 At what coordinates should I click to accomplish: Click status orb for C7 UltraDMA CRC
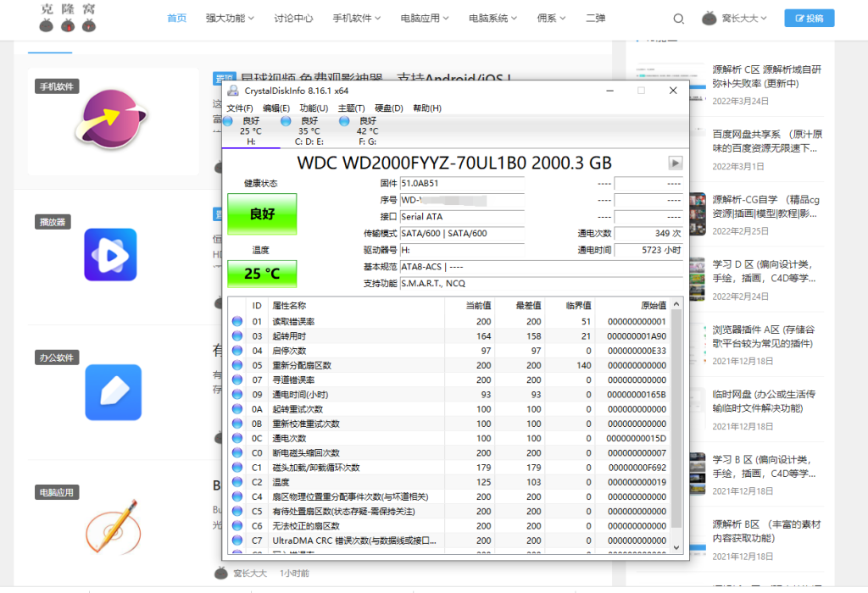(x=237, y=540)
